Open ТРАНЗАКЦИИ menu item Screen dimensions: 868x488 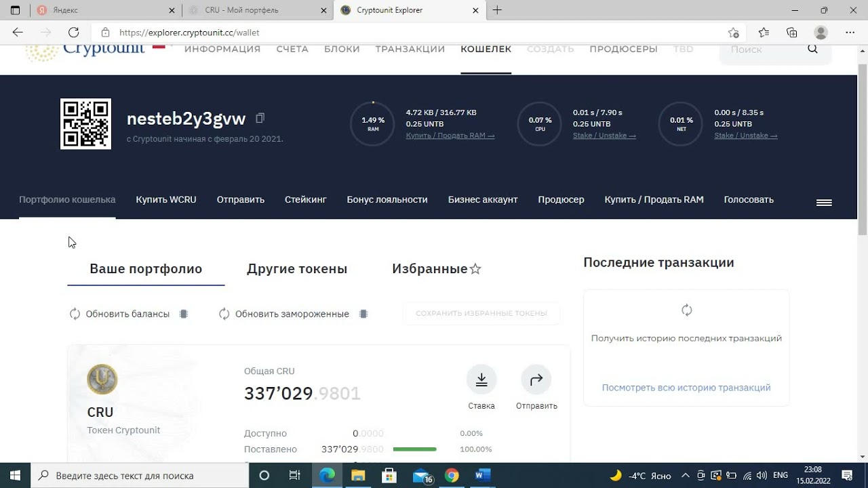[x=410, y=49]
